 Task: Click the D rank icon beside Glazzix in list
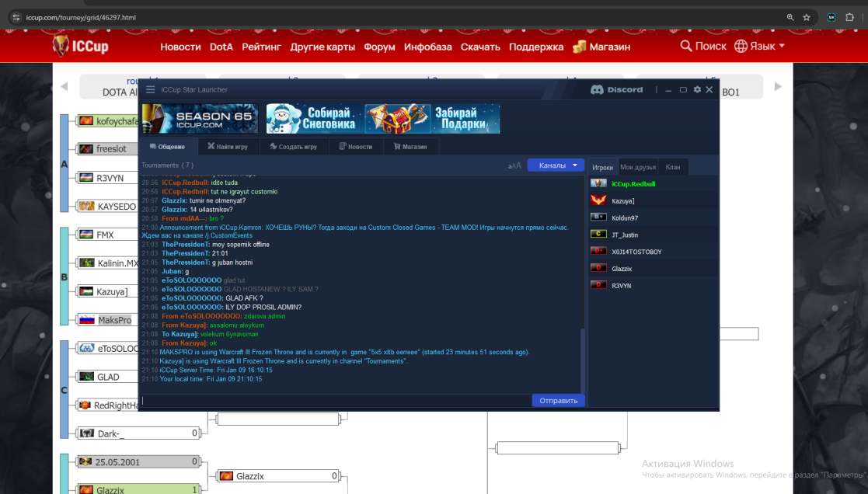598,268
